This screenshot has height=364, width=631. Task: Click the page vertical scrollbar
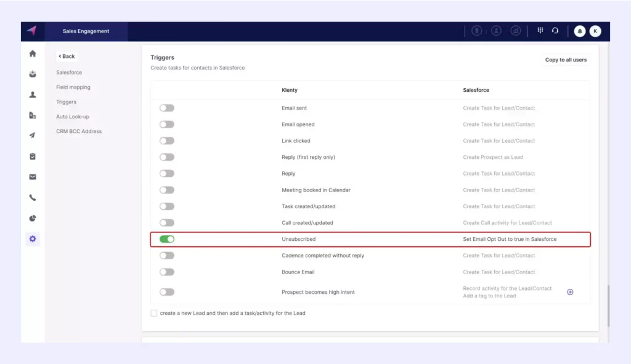pyautogui.click(x=608, y=305)
